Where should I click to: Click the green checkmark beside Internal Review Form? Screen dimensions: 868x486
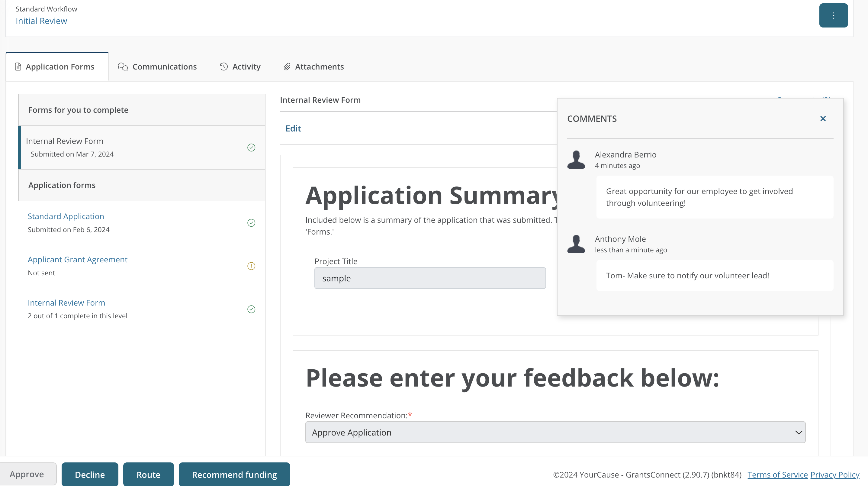251,147
